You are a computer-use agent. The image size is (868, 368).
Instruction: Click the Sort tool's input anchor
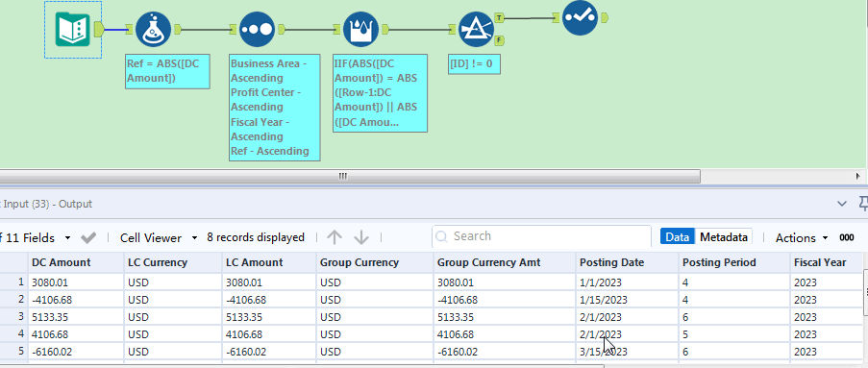[234, 29]
